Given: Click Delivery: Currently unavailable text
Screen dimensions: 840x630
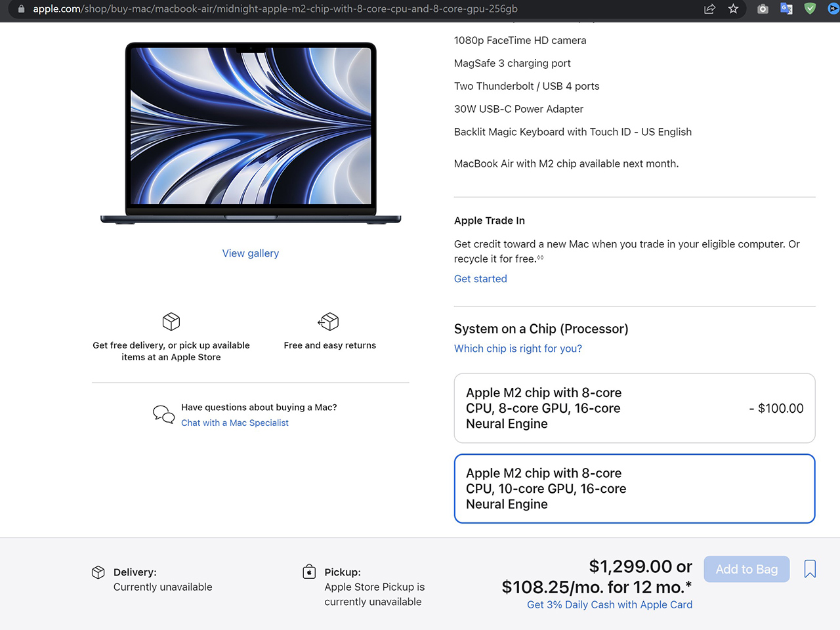Looking at the screenshot, I should (163, 579).
